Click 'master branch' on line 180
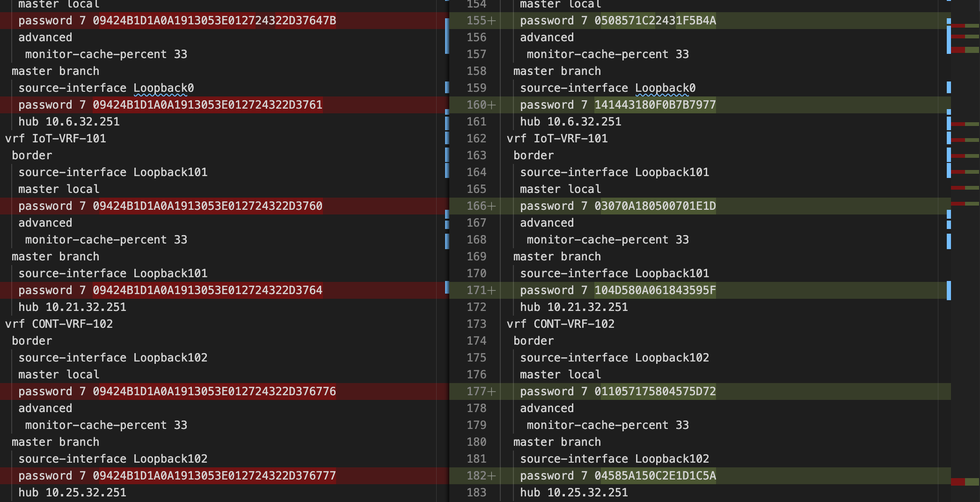980x502 pixels. (557, 442)
